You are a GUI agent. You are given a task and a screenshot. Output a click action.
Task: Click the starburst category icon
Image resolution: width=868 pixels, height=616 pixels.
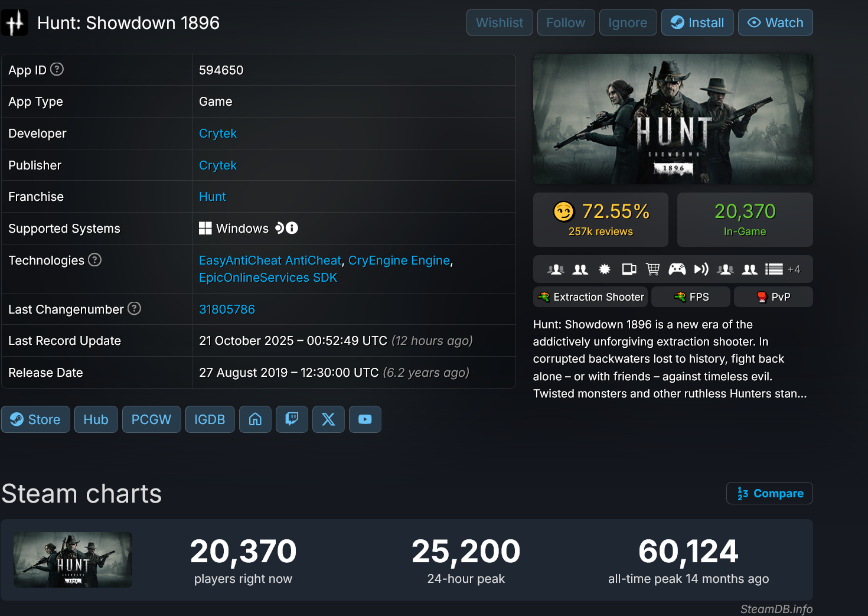605,269
